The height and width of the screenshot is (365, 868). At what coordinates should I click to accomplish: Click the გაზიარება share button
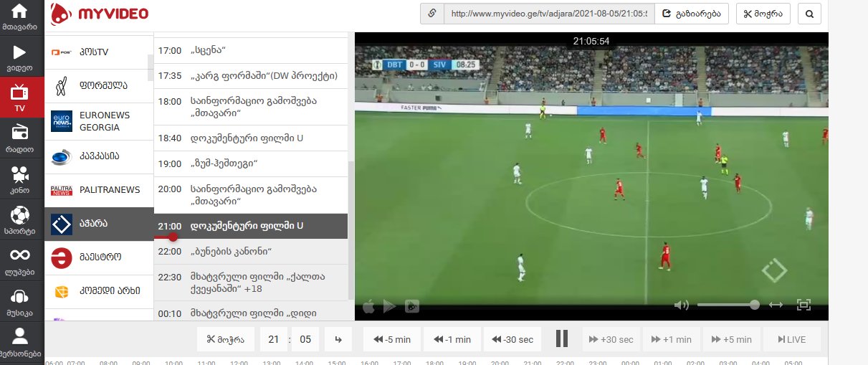pos(692,14)
